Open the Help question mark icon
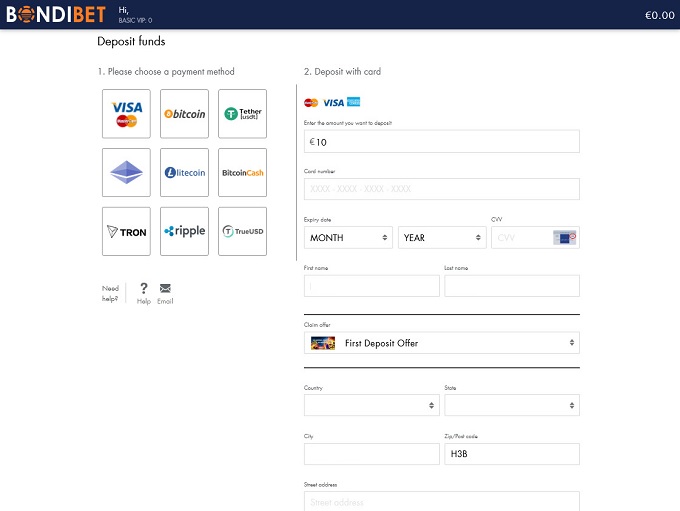 [x=144, y=289]
